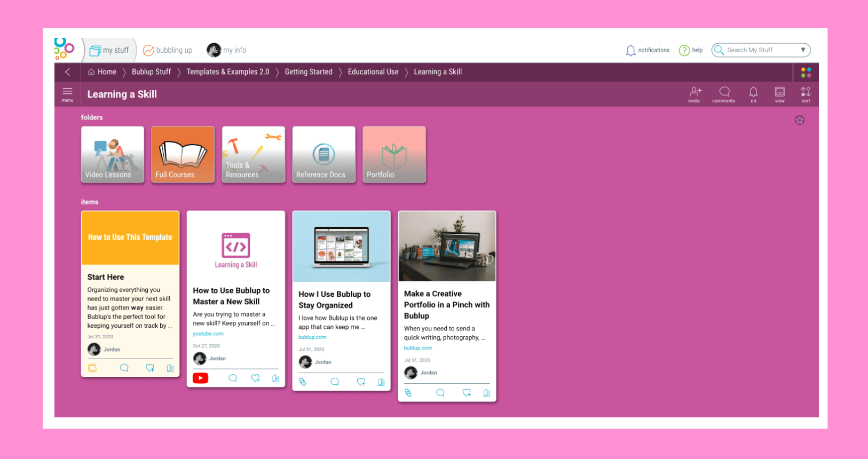The image size is (868, 459).
Task: Open the my info tab
Action: [x=226, y=50]
